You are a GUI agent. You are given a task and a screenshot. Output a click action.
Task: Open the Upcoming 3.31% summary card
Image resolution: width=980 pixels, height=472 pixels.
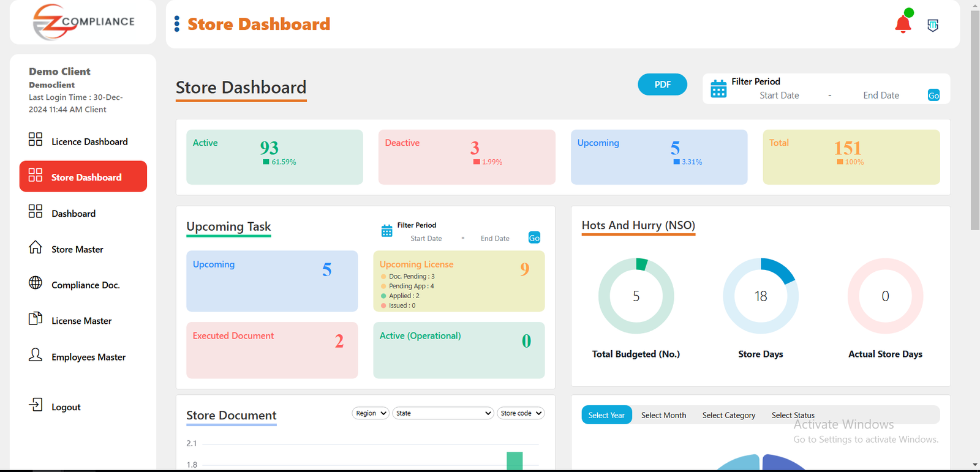pyautogui.click(x=659, y=157)
